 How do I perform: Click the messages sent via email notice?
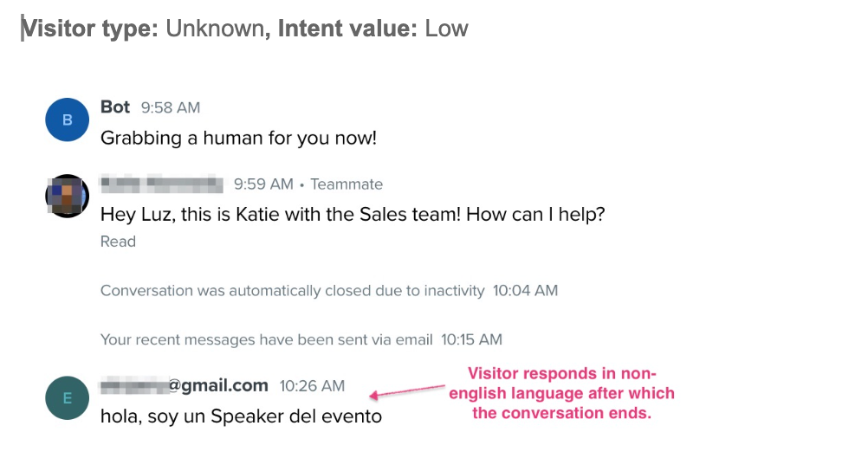pos(266,339)
